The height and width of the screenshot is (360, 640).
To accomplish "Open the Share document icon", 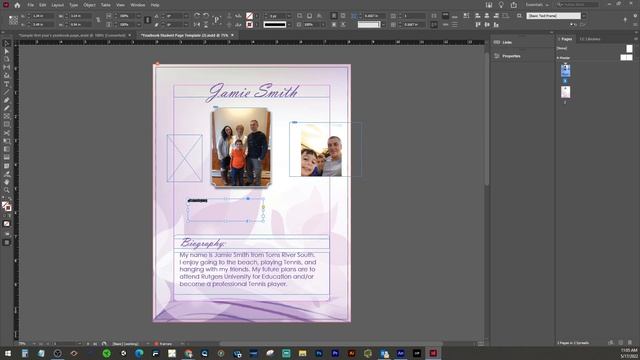I will pyautogui.click(x=513, y=5).
